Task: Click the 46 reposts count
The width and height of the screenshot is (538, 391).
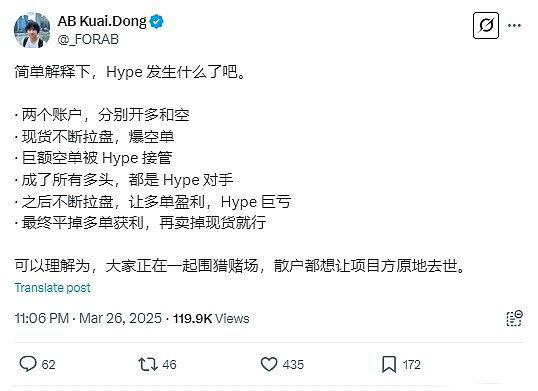Action: coord(169,365)
